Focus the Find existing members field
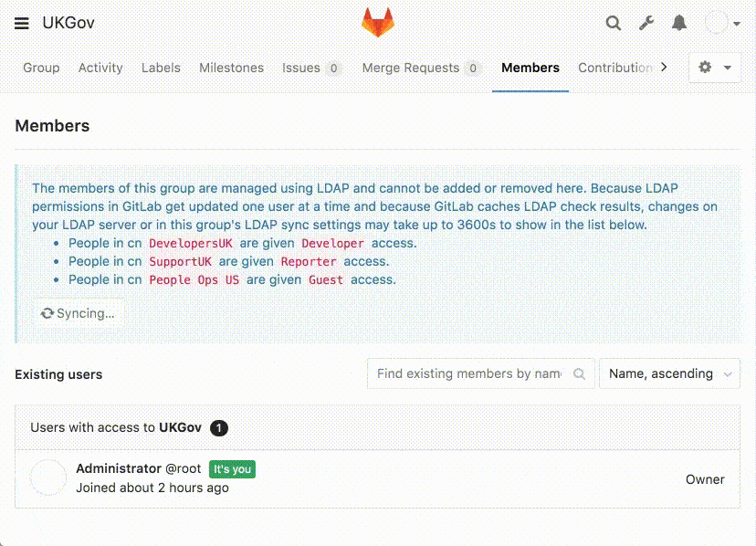 pos(468,373)
